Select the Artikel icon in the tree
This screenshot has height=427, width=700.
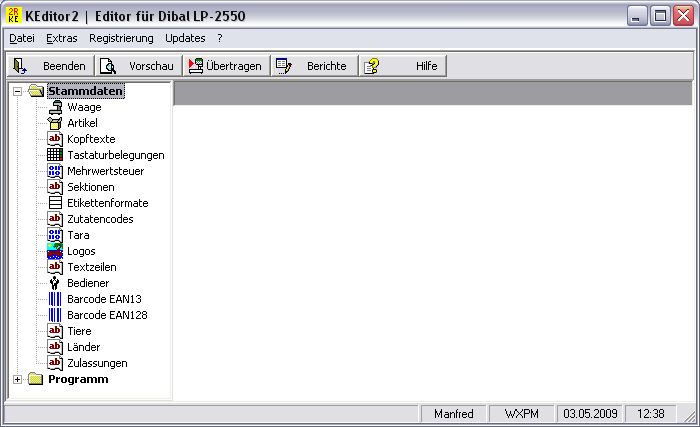[55, 123]
